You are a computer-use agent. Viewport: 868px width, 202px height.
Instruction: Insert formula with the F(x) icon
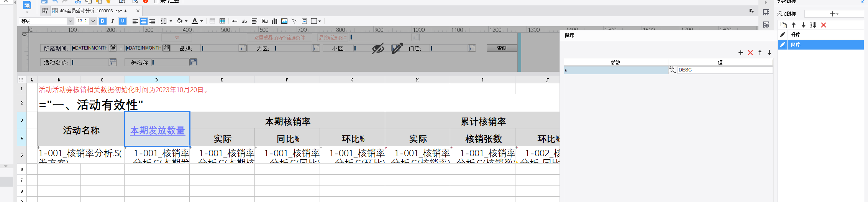click(x=264, y=21)
